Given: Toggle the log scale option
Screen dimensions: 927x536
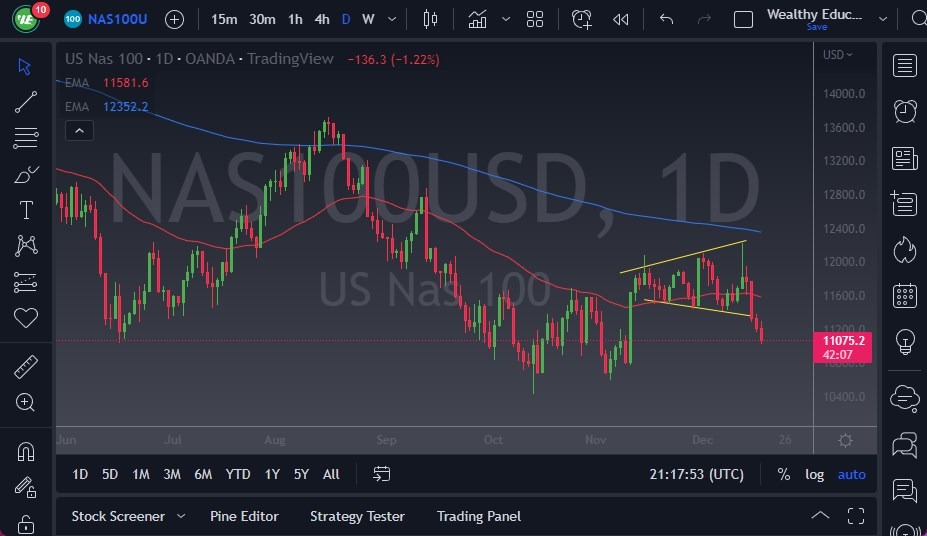Looking at the screenshot, I should click(x=815, y=474).
